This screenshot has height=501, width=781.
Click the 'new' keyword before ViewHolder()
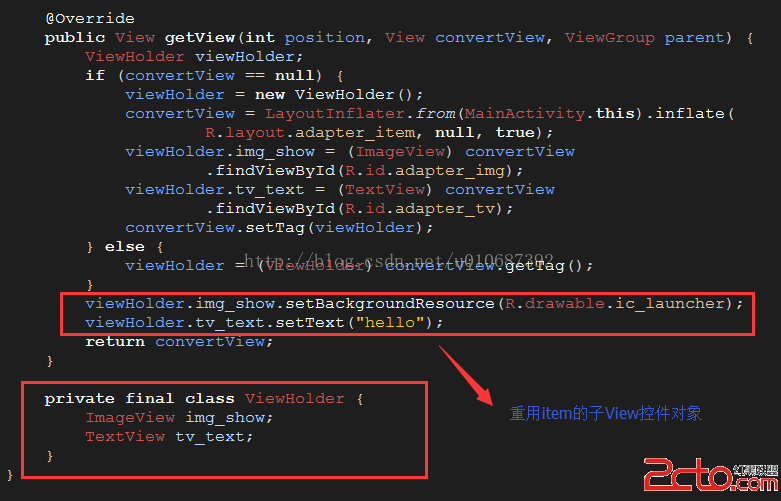click(x=270, y=95)
